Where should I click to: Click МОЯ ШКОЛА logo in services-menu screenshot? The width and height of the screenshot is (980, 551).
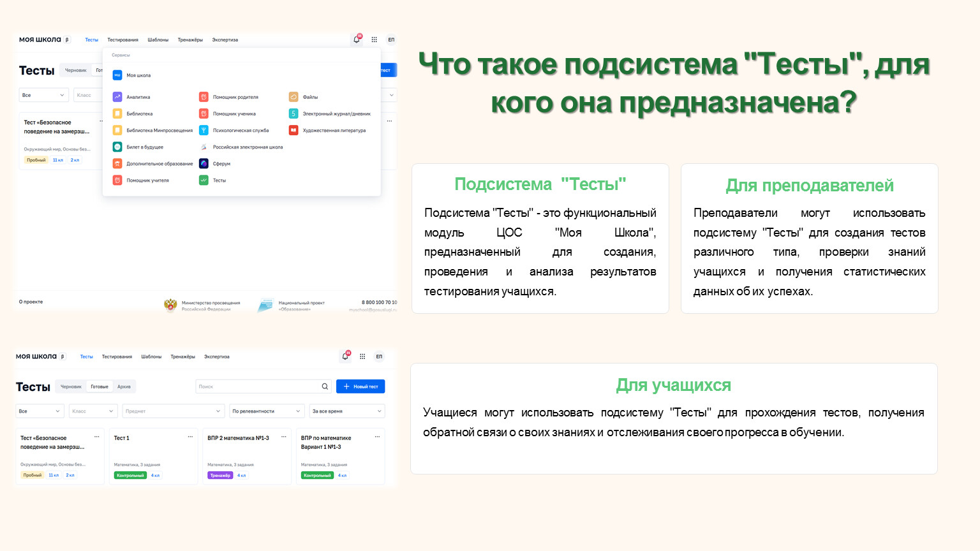[40, 40]
